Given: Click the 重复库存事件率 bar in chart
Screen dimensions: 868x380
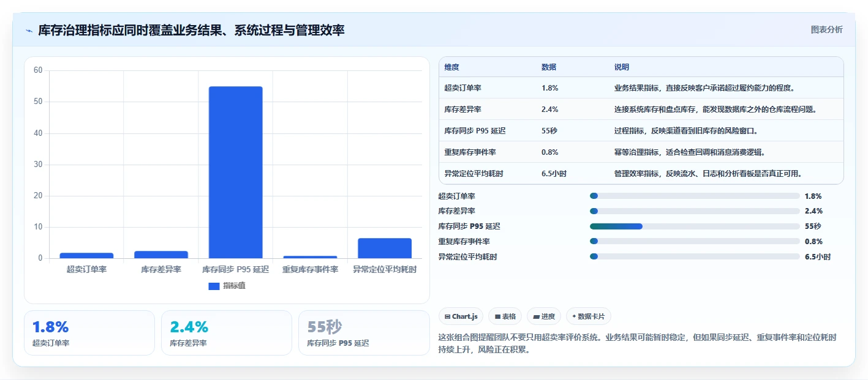Looking at the screenshot, I should tap(310, 257).
